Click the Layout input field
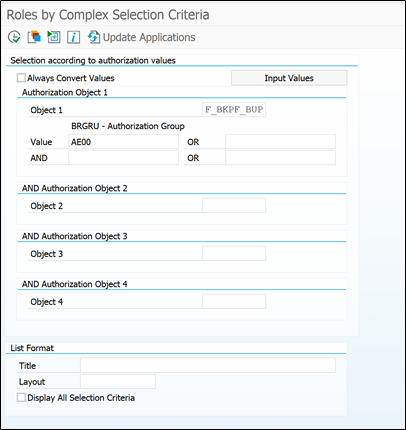Screen dimensions: 406x430 point(118,382)
